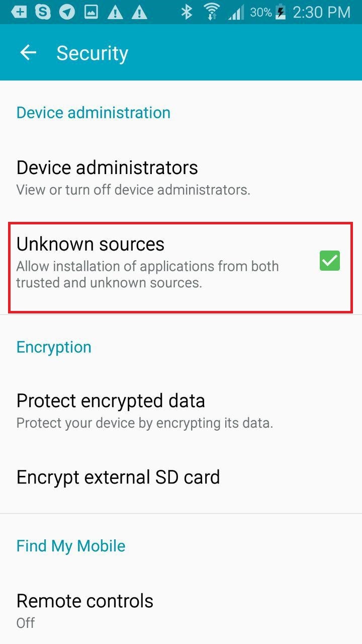The width and height of the screenshot is (362, 644).
Task: Tap the Security title in header
Action: pyautogui.click(x=92, y=53)
